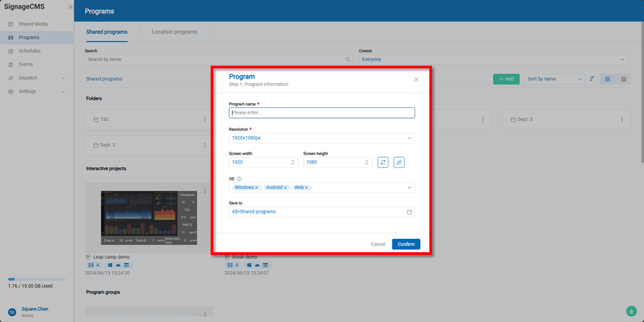Remove the Web OS tag
Screen dimensions: 644x322
pos(307,188)
